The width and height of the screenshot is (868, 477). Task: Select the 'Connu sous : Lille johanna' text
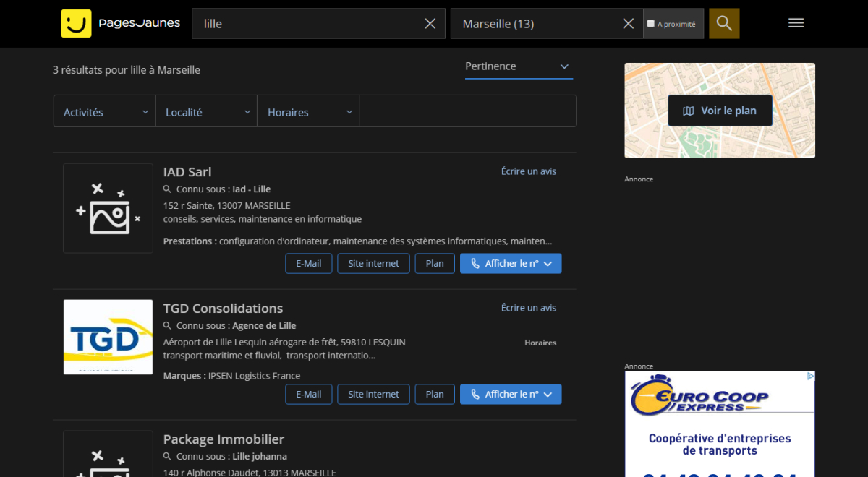(231, 456)
